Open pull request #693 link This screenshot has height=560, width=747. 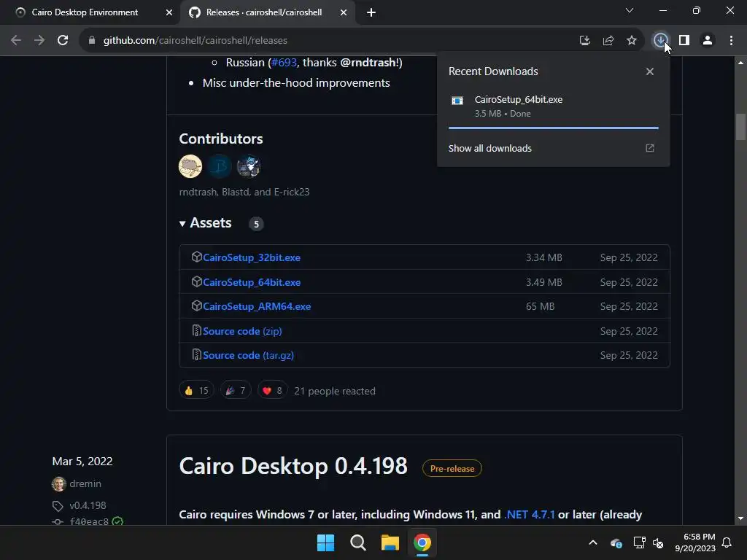tap(284, 63)
